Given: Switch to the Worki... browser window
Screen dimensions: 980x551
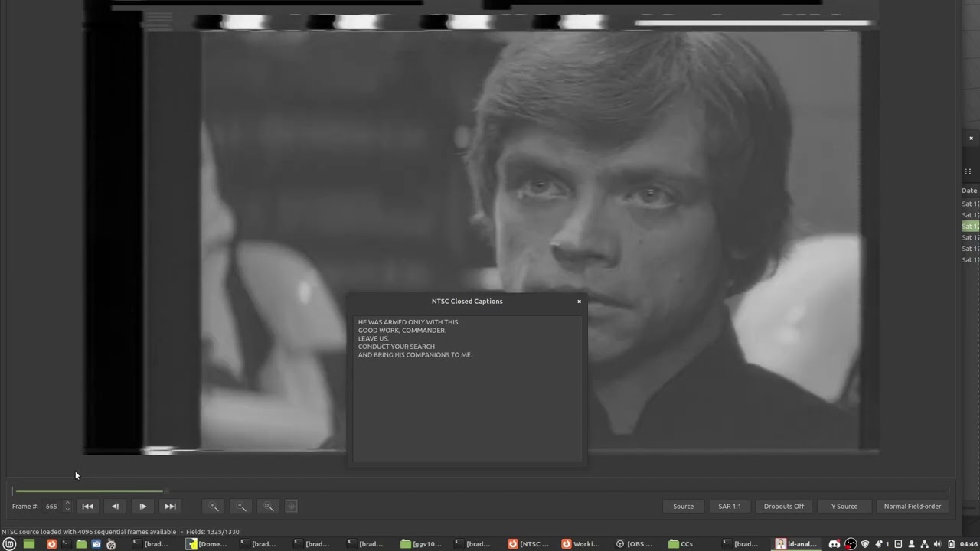Looking at the screenshot, I should (582, 544).
